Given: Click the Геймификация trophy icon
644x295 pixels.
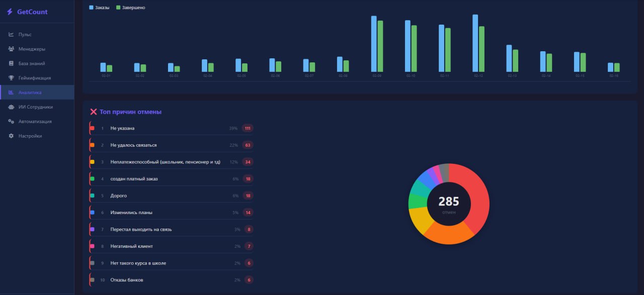Looking at the screenshot, I should pyautogui.click(x=11, y=78).
